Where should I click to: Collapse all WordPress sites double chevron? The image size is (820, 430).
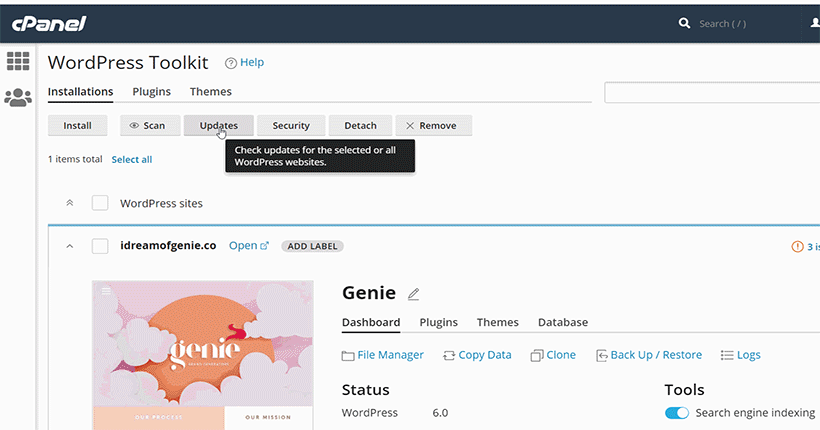click(x=70, y=203)
